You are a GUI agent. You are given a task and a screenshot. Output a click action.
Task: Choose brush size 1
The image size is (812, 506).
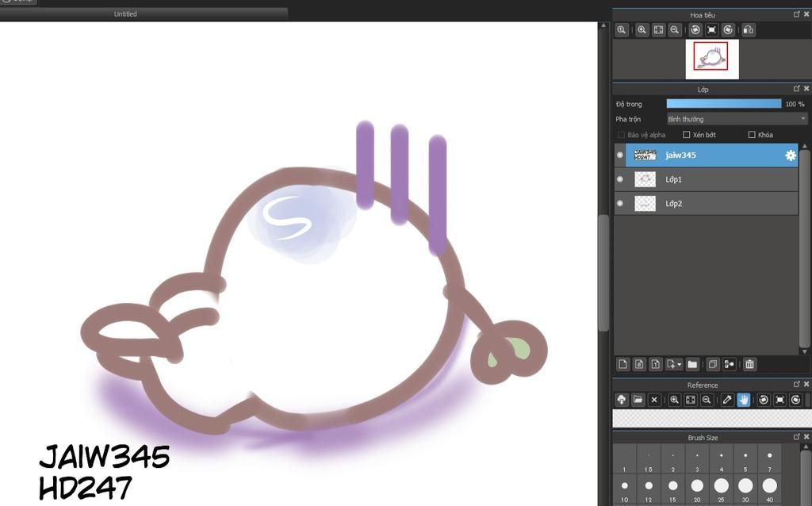[x=625, y=459]
